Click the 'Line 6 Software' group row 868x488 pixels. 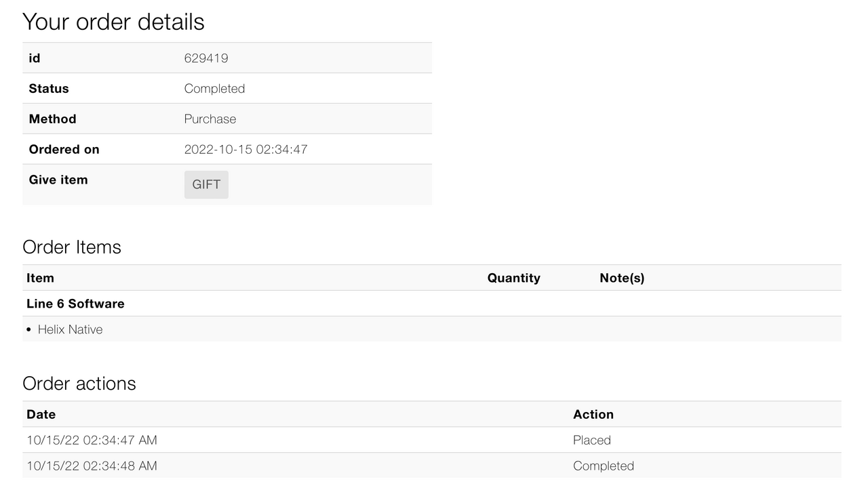(x=75, y=304)
